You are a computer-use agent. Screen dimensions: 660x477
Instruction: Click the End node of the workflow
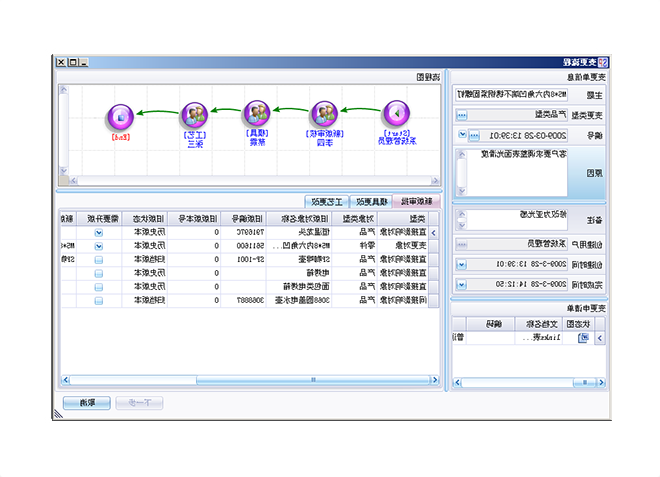pyautogui.click(x=119, y=113)
